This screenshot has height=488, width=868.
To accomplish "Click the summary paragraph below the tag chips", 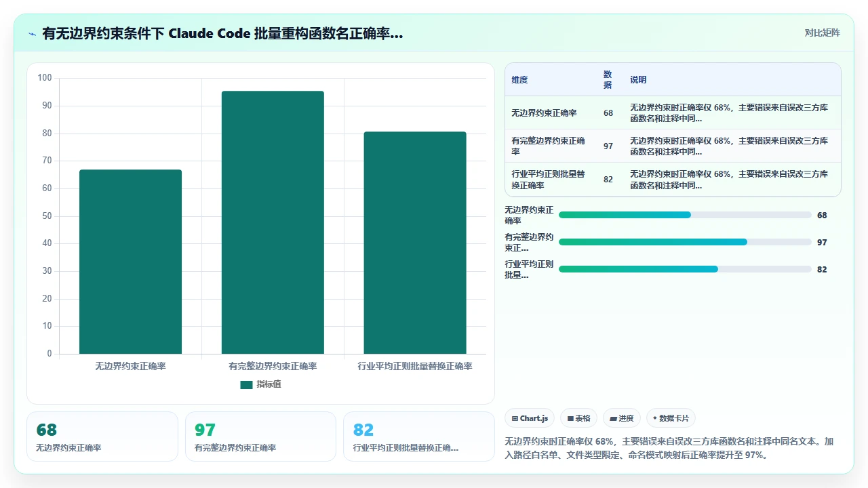I will pos(670,448).
